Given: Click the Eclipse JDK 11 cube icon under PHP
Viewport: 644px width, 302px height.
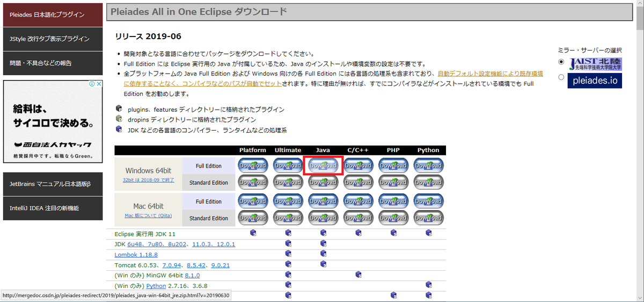Looking at the screenshot, I should 393,233.
